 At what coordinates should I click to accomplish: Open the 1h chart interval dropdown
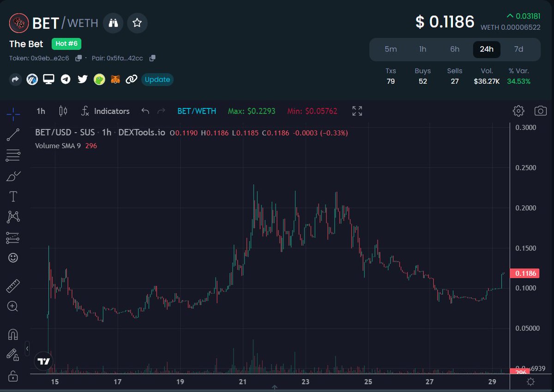pyautogui.click(x=41, y=111)
